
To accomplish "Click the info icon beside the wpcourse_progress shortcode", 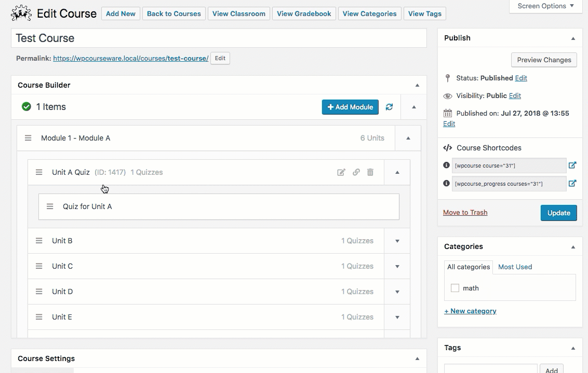I will pos(446,183).
